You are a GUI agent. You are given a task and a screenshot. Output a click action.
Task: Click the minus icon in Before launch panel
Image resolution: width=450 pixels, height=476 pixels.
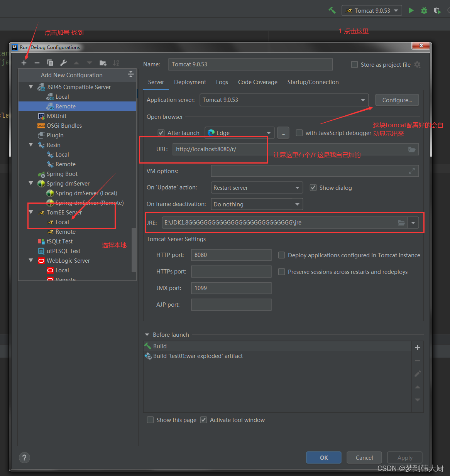click(x=418, y=361)
